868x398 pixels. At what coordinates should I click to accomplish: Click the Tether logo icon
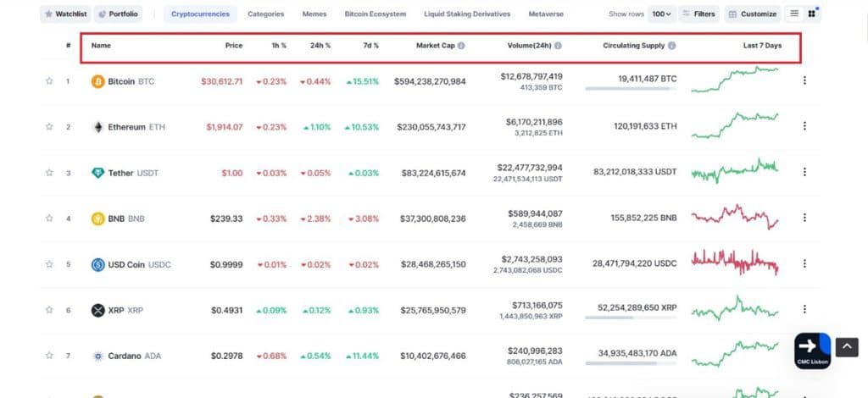pos(98,173)
